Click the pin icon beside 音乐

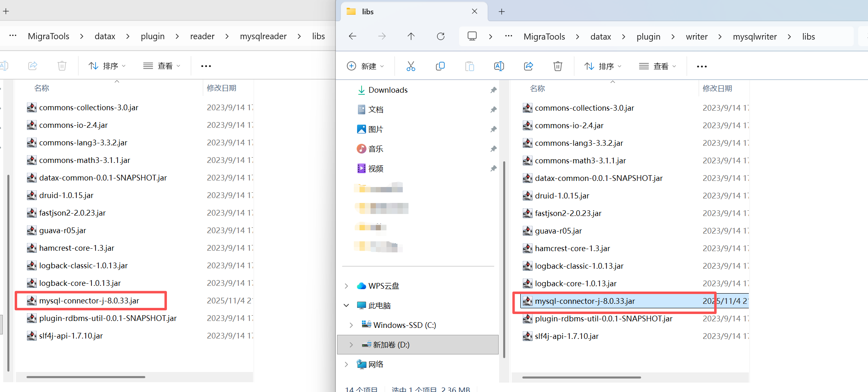point(493,149)
